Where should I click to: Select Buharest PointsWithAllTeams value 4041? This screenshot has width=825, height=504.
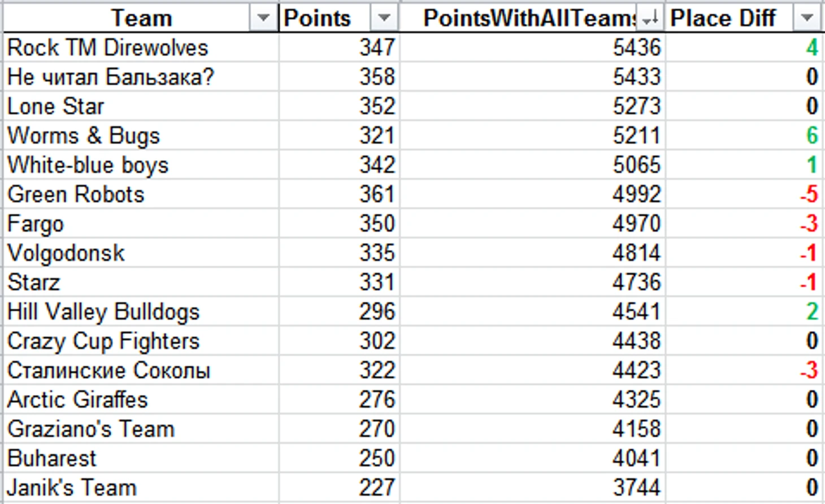click(x=533, y=459)
